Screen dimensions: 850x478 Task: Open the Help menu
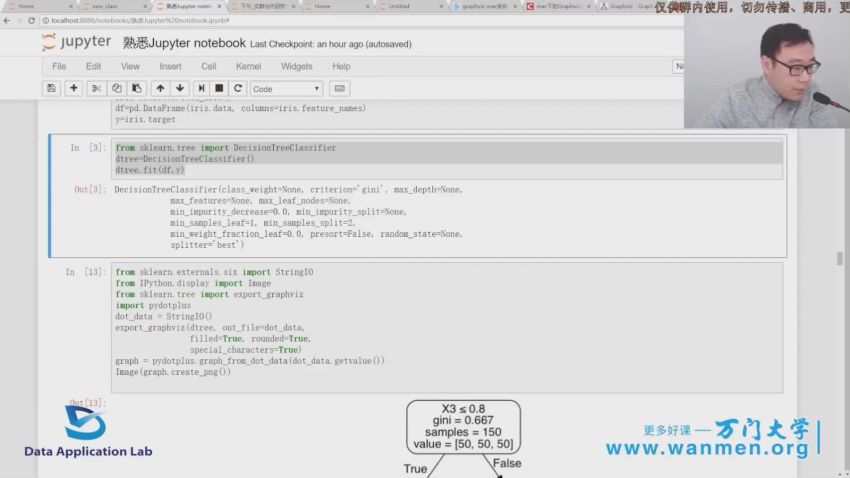[341, 66]
